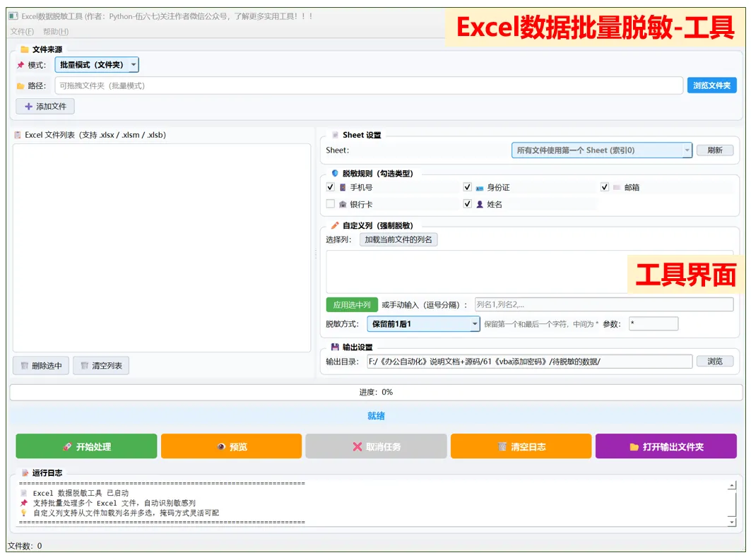Click the icon beside 运行日志 header
Image resolution: width=751 pixels, height=560 pixels.
coord(25,473)
